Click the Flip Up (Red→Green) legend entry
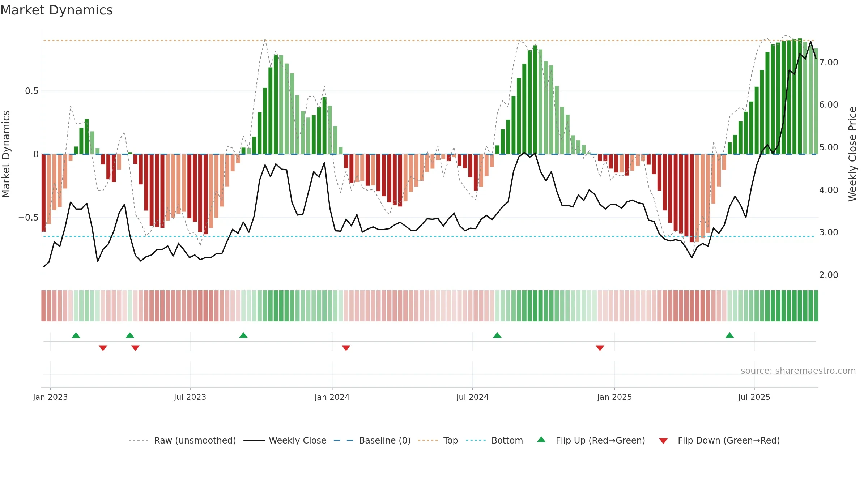868x488 pixels. pyautogui.click(x=591, y=440)
